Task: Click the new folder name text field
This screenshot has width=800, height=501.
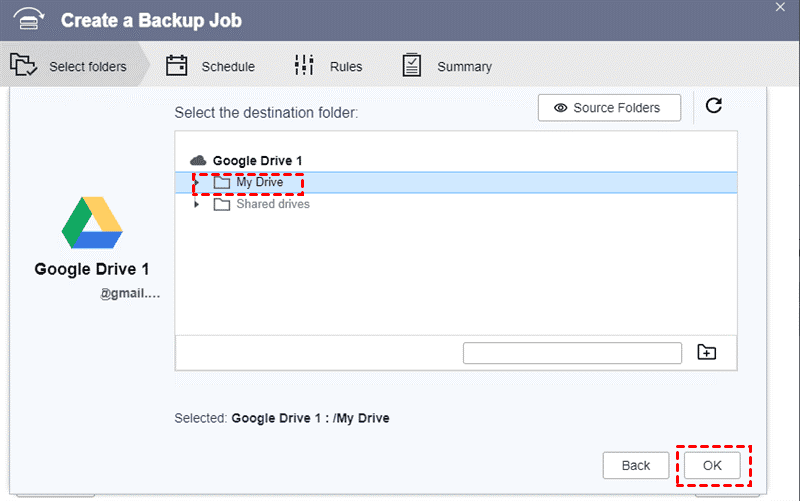Action: pyautogui.click(x=572, y=352)
